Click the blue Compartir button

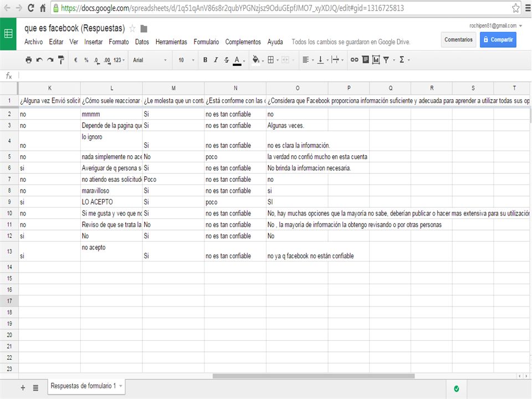coord(498,40)
